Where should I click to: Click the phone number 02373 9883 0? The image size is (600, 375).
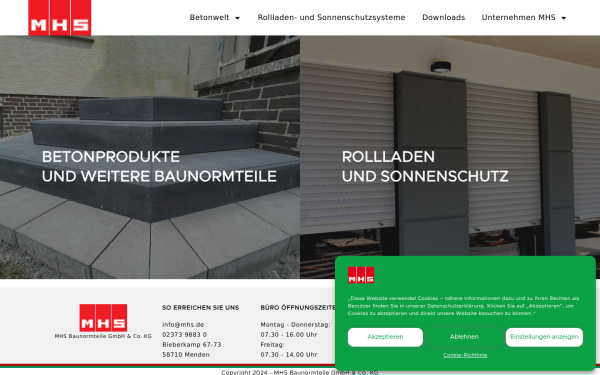tap(184, 334)
